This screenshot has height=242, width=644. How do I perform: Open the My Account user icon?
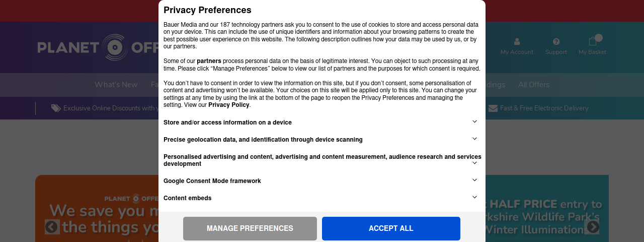point(517,42)
